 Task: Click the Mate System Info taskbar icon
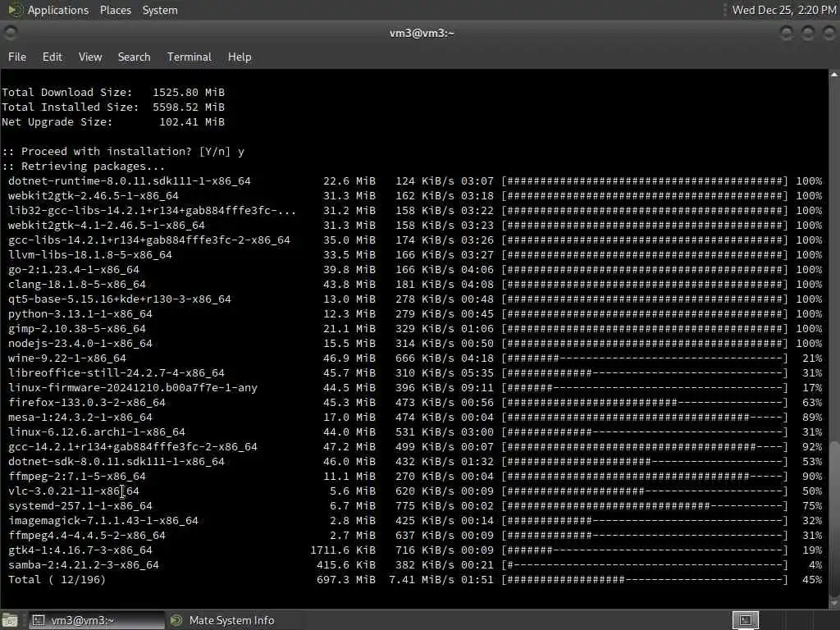[176, 620]
